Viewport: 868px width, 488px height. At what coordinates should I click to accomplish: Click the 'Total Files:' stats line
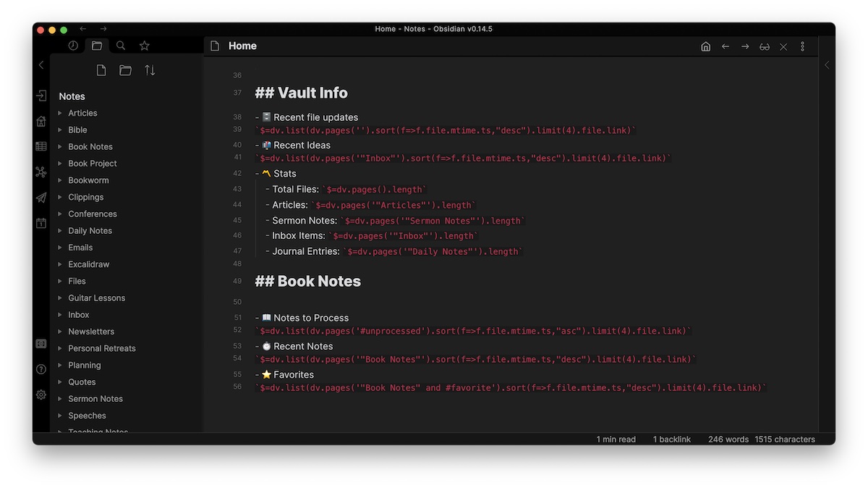pyautogui.click(x=346, y=190)
